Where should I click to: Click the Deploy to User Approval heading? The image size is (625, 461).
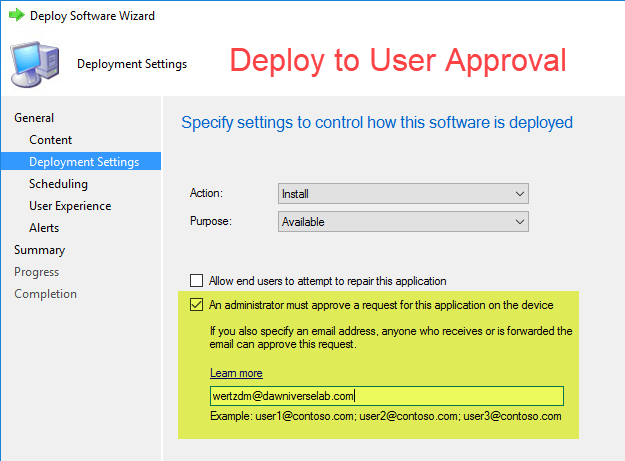pyautogui.click(x=398, y=60)
